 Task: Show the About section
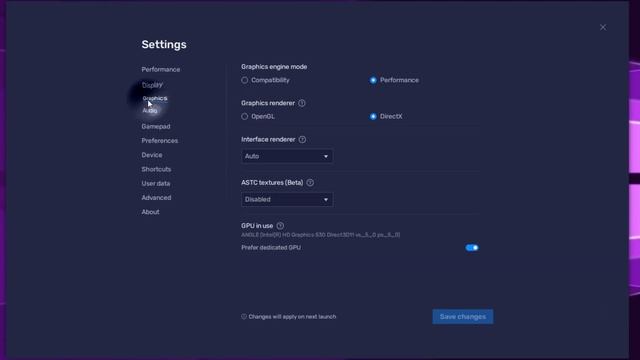pyautogui.click(x=151, y=212)
